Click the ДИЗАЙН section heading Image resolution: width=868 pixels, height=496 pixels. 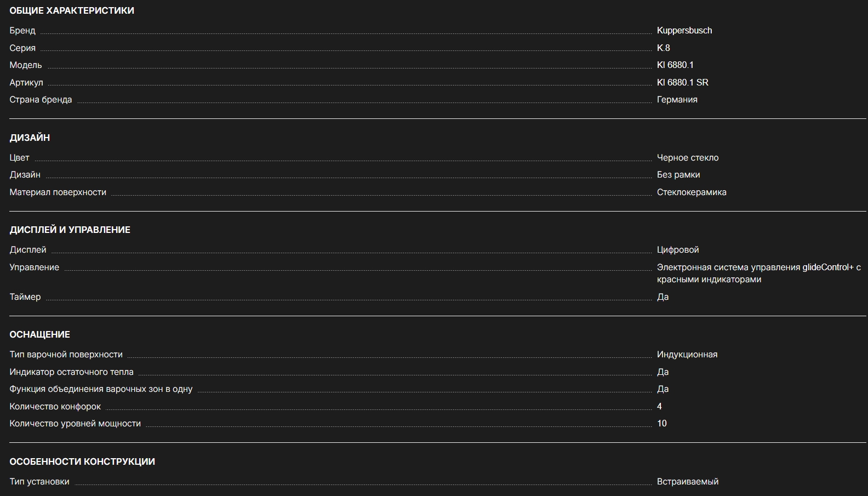[30, 138]
